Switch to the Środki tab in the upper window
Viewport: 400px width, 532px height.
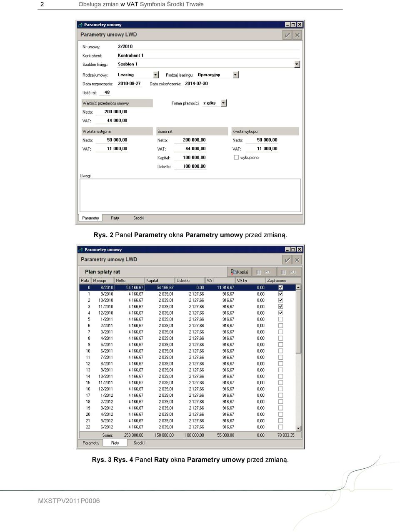[x=139, y=218]
